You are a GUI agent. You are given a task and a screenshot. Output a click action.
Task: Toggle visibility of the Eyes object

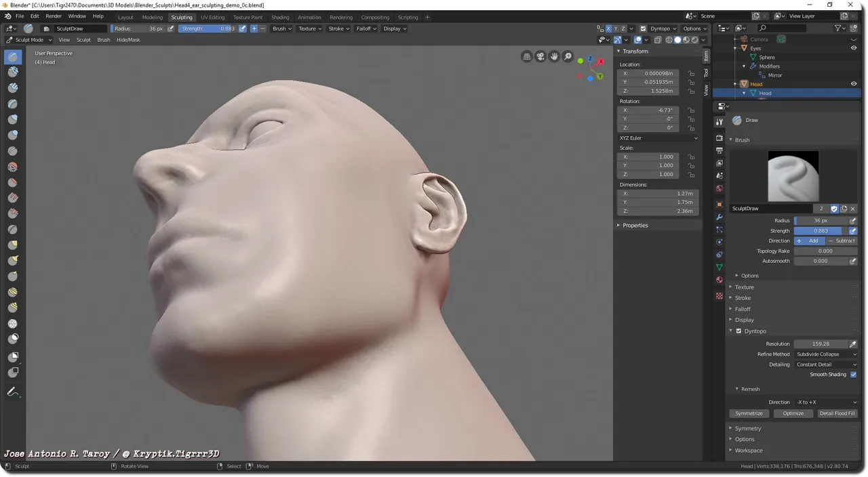click(854, 47)
